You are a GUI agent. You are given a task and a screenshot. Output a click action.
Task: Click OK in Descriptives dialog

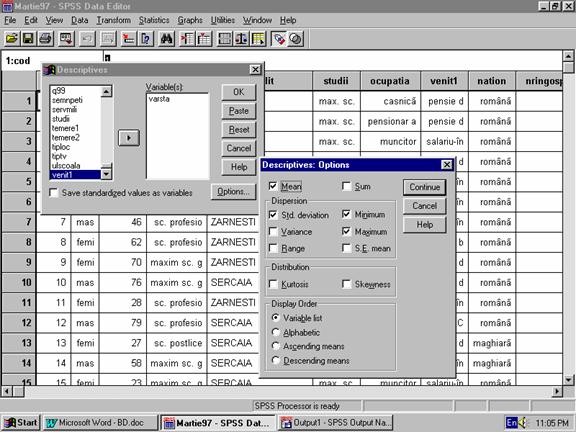[x=239, y=92]
